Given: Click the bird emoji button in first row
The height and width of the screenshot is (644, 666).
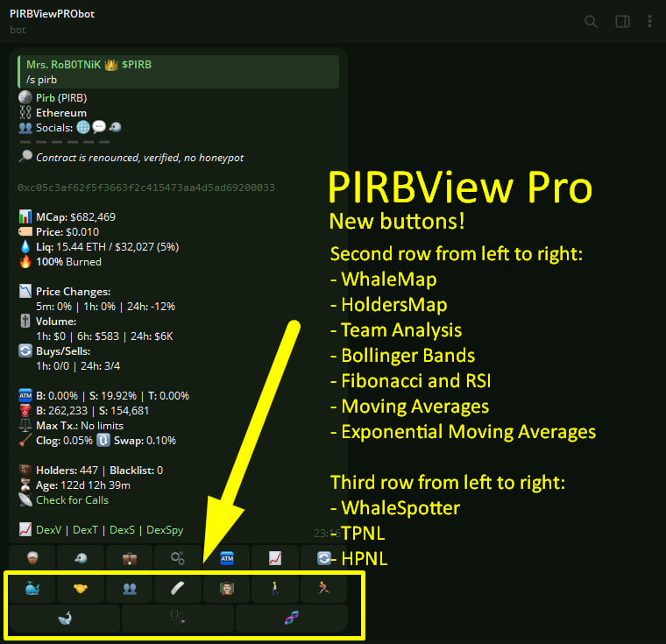Looking at the screenshot, I should [x=81, y=558].
